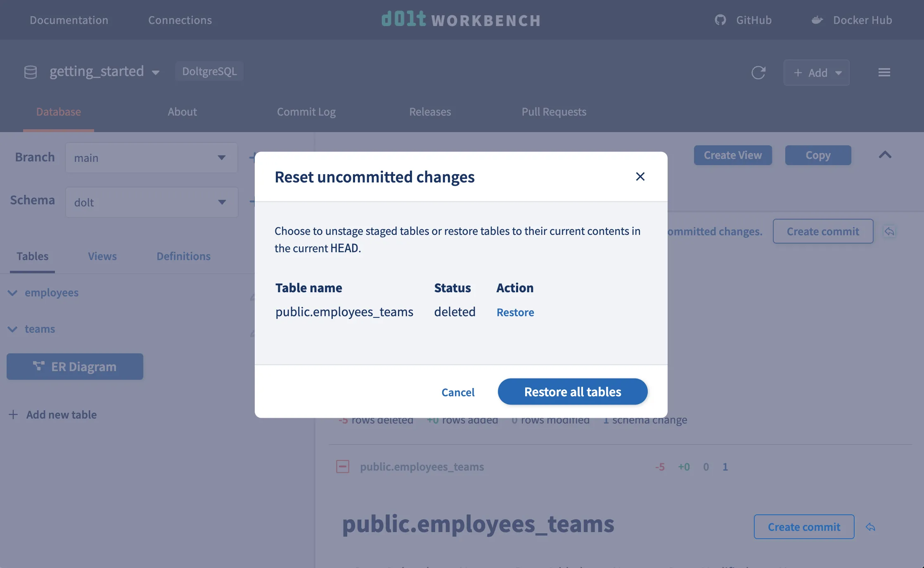The image size is (924, 568).
Task: Open the hamburger menu icon
Action: point(884,73)
